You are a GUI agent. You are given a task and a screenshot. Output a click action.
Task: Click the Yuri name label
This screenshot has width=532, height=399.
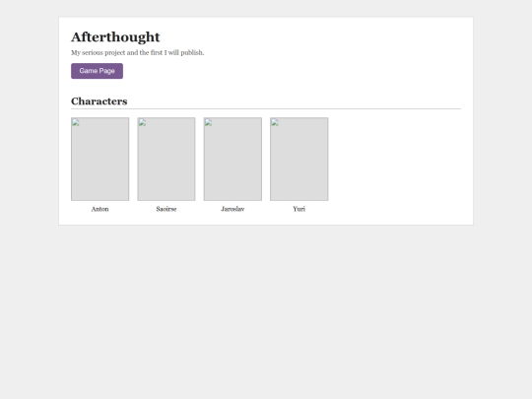[299, 209]
